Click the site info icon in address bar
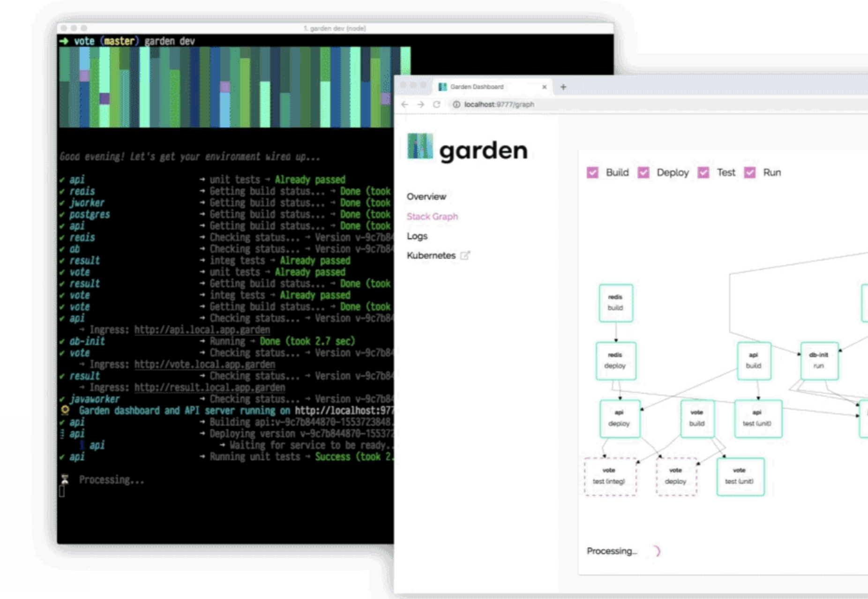 [456, 105]
